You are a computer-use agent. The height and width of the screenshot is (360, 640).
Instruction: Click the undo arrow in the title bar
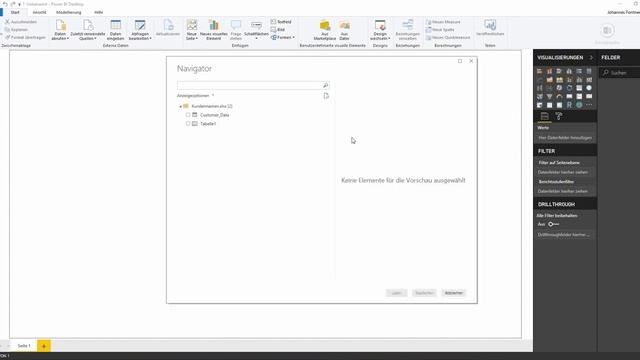[x=5, y=4]
